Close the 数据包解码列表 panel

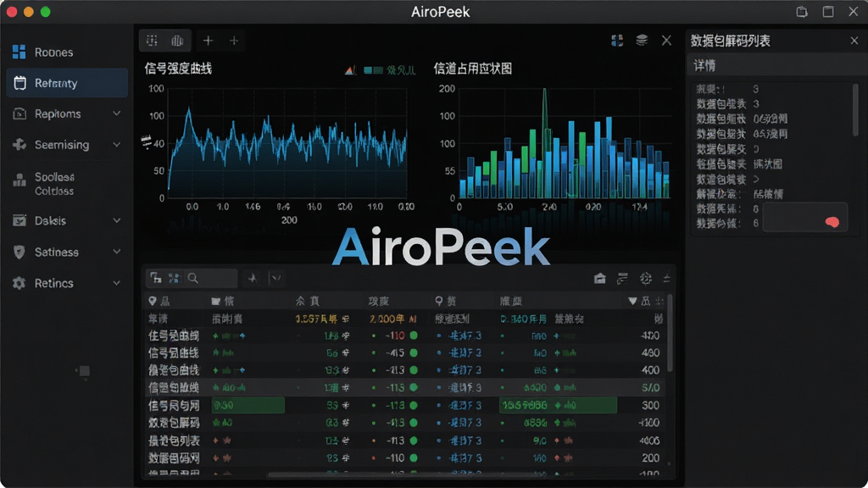pos(854,41)
